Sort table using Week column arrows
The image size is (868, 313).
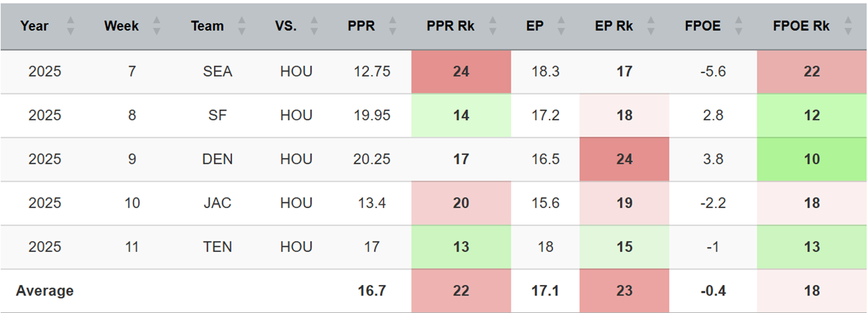pyautogui.click(x=156, y=26)
